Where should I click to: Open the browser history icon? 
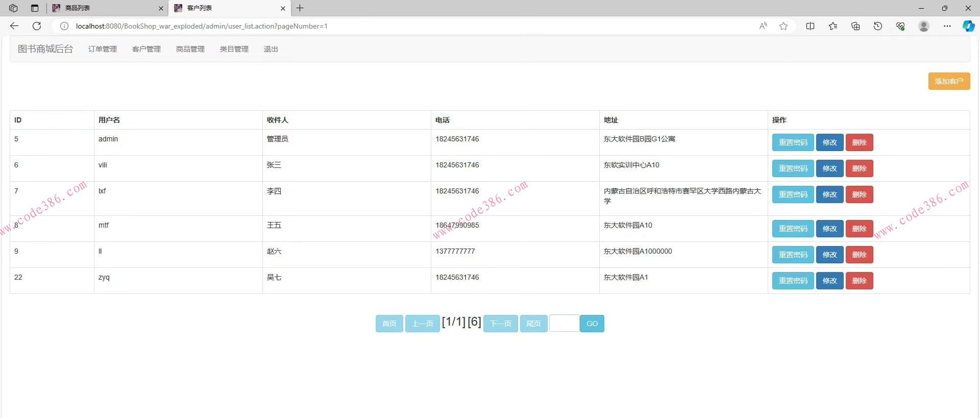click(878, 26)
